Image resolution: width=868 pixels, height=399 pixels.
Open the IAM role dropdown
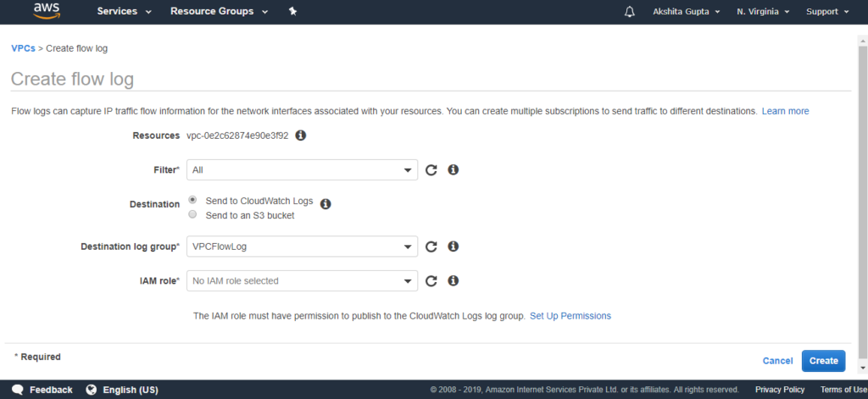[303, 280]
